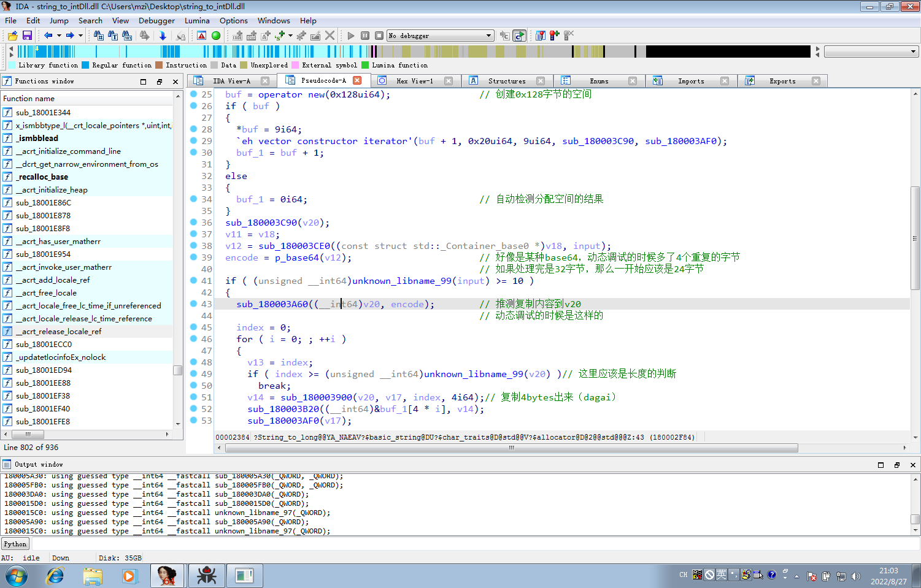
Task: Click the binoculars binary search icon
Action: (128, 36)
